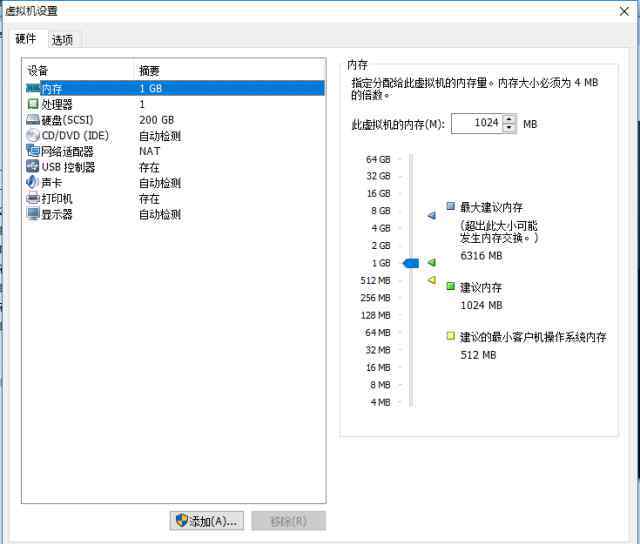
Task: Click the 建议的最小客户机操作系统内存 legend text
Action: pos(533,337)
